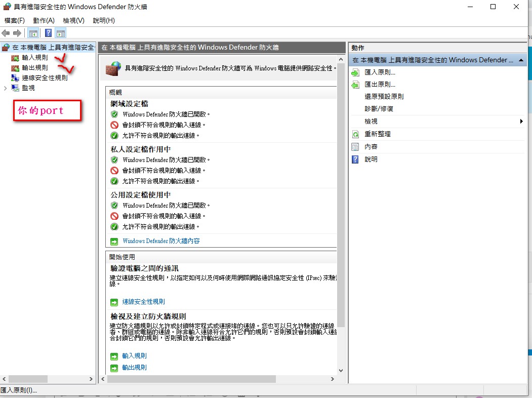Viewport: 532px width, 398px height.
Task: Click the 開始使用 section header
Action: (221, 257)
